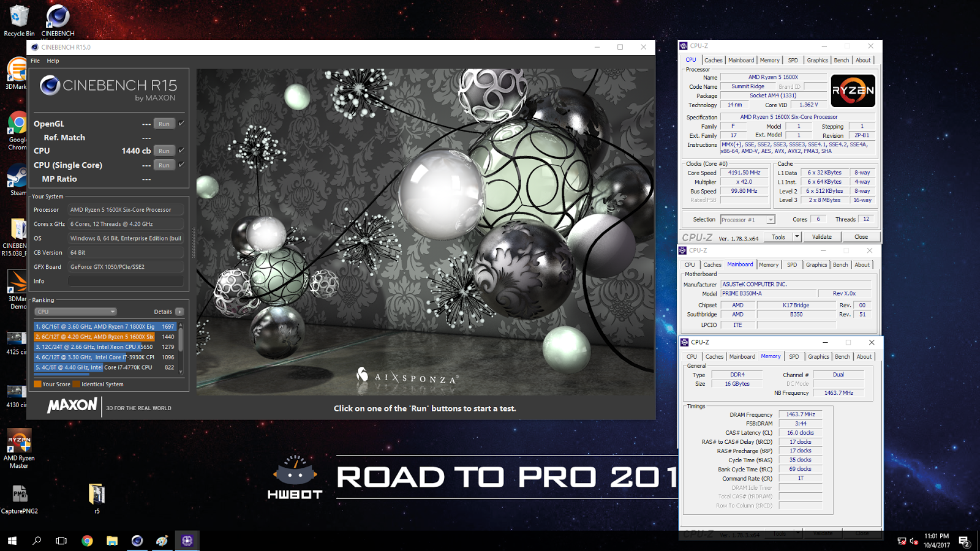980x551 pixels.
Task: Select the Steam desktop shortcut
Action: [17, 181]
